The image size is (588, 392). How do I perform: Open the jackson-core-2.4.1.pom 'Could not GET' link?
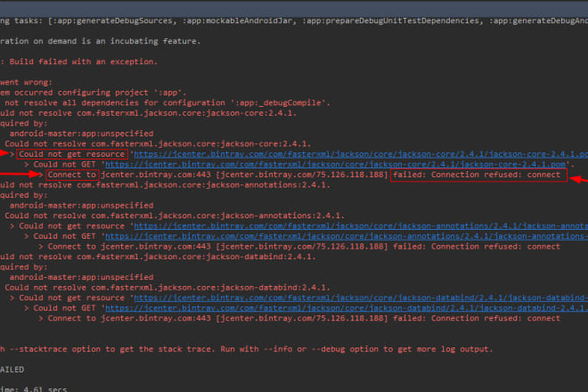click(x=335, y=164)
